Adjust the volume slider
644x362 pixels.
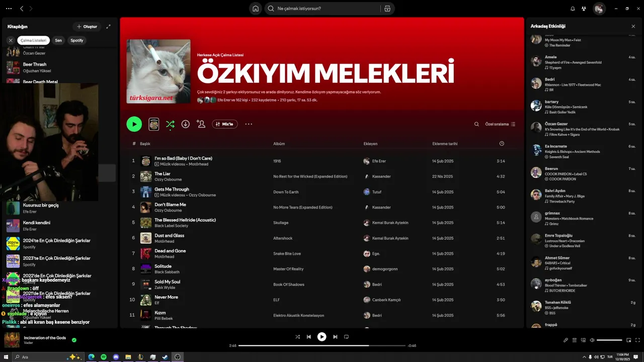click(x=609, y=340)
